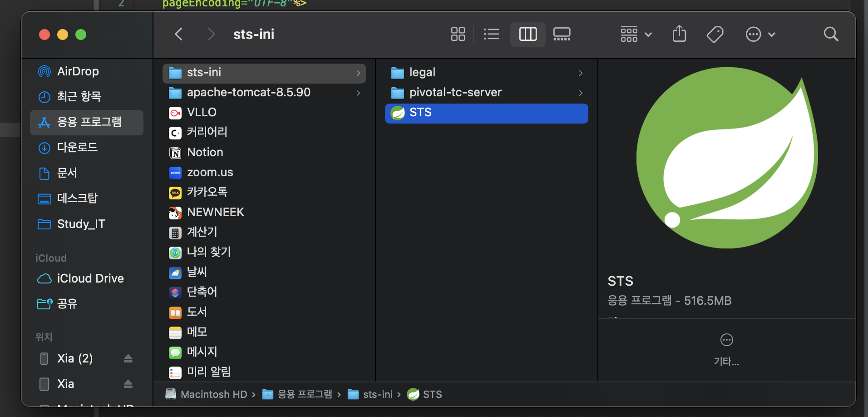Select the sts-ini folder row
The height and width of the screenshot is (417, 868).
point(264,73)
